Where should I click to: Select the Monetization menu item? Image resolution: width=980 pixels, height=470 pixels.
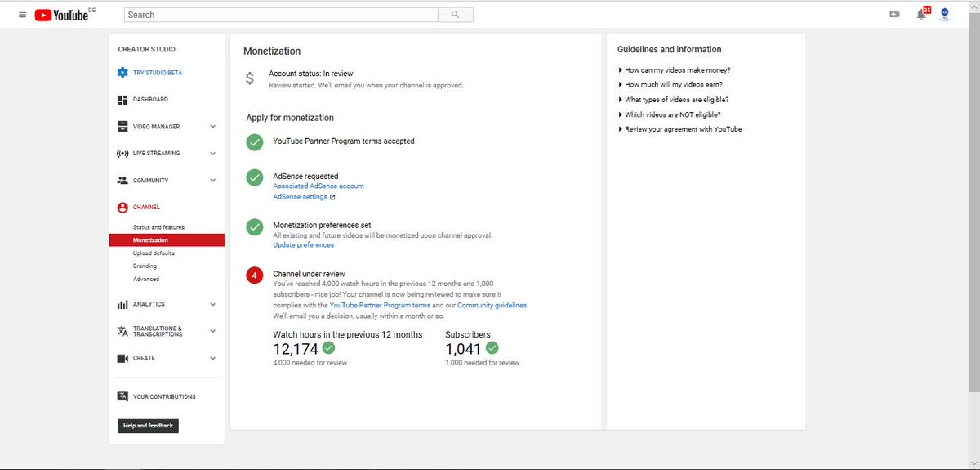(167, 240)
